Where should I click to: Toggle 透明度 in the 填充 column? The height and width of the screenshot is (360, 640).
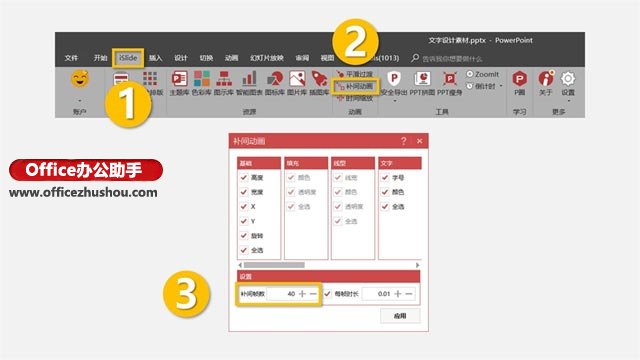pyautogui.click(x=291, y=192)
